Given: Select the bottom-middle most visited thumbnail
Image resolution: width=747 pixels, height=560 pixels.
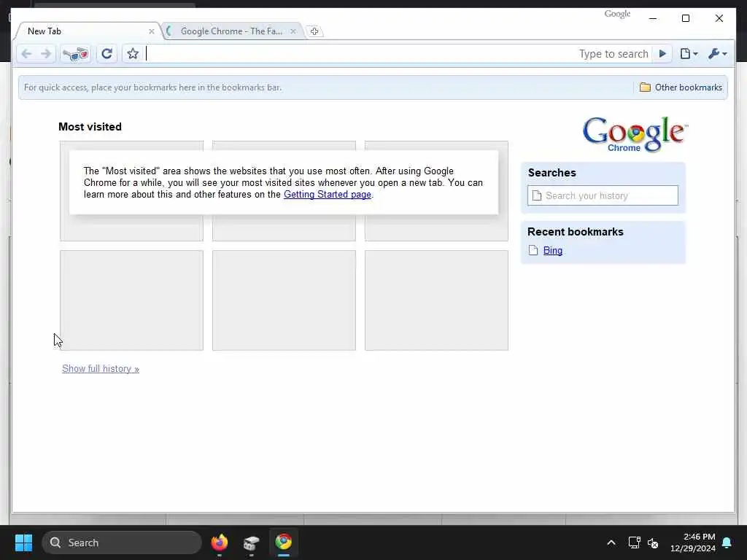Looking at the screenshot, I should click(x=284, y=300).
